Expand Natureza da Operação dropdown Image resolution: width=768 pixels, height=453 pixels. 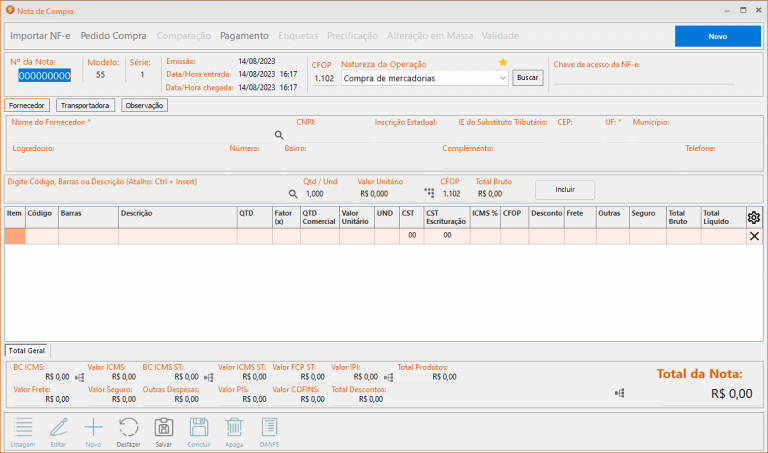point(503,78)
